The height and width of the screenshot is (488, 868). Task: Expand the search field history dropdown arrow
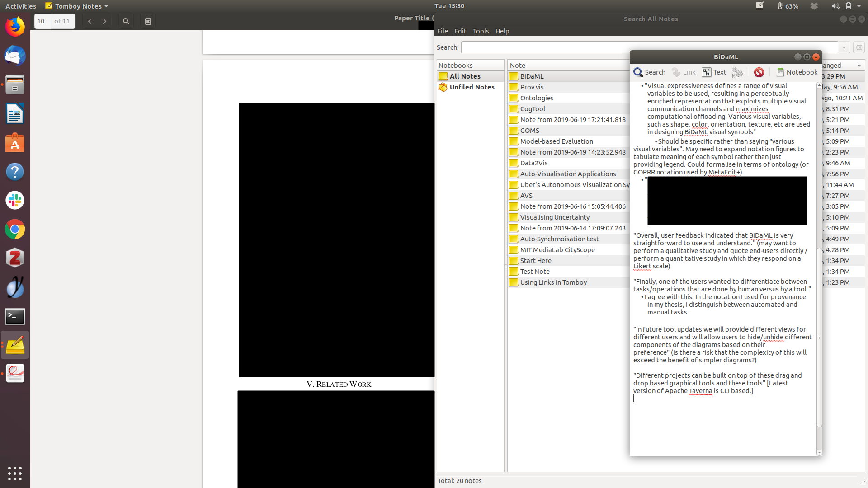click(x=844, y=47)
